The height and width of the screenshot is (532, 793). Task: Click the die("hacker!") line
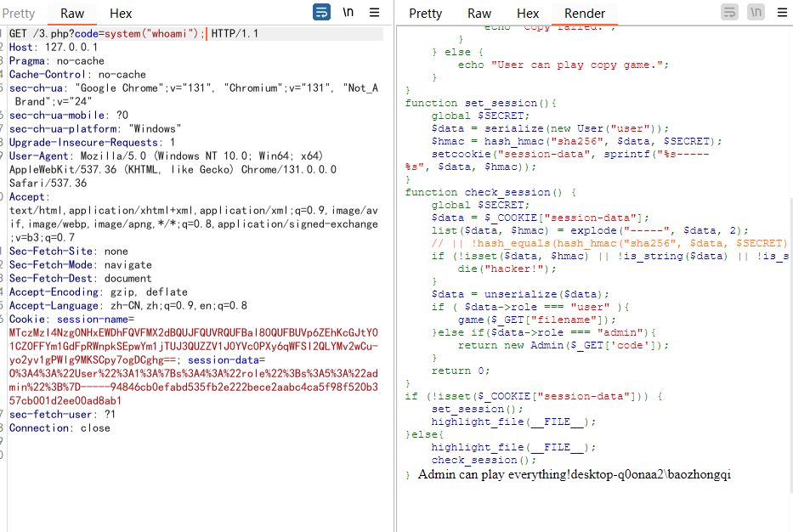(x=507, y=269)
